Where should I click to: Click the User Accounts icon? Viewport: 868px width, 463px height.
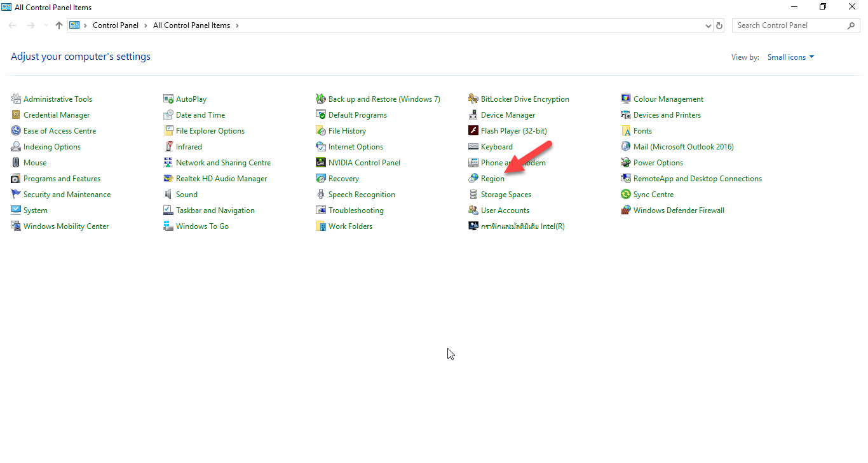pos(473,210)
